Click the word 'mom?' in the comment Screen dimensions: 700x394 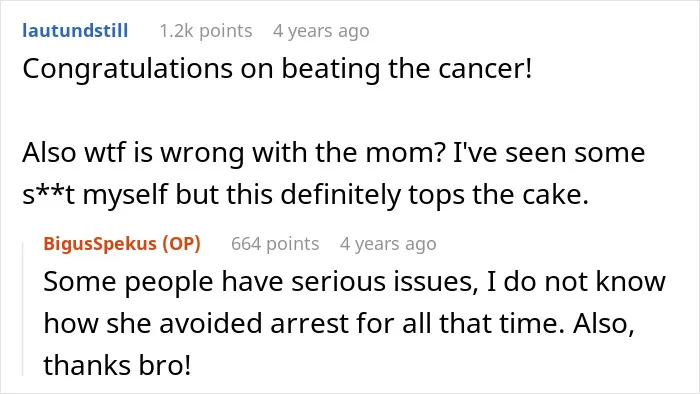coord(405,153)
